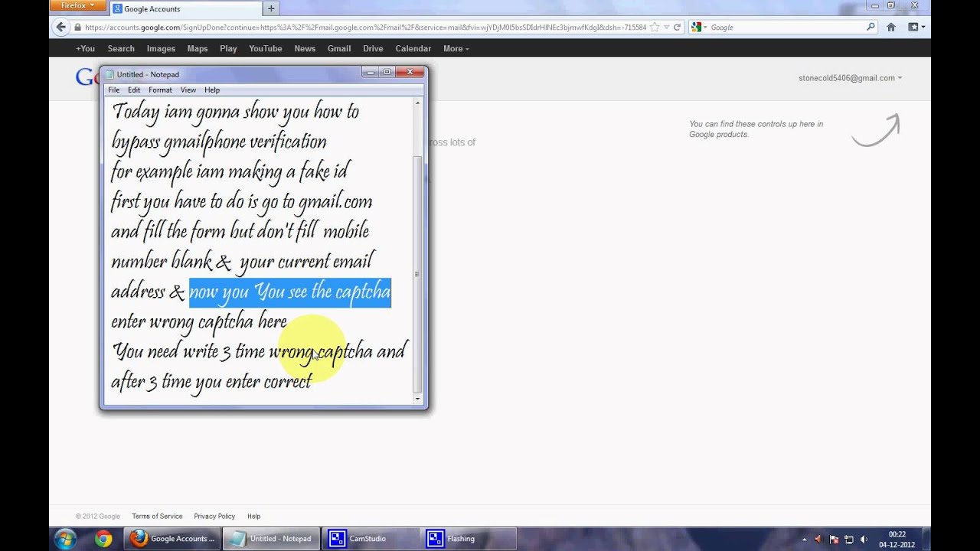The width and height of the screenshot is (980, 551).
Task: Open Google Play link
Action: 228,48
